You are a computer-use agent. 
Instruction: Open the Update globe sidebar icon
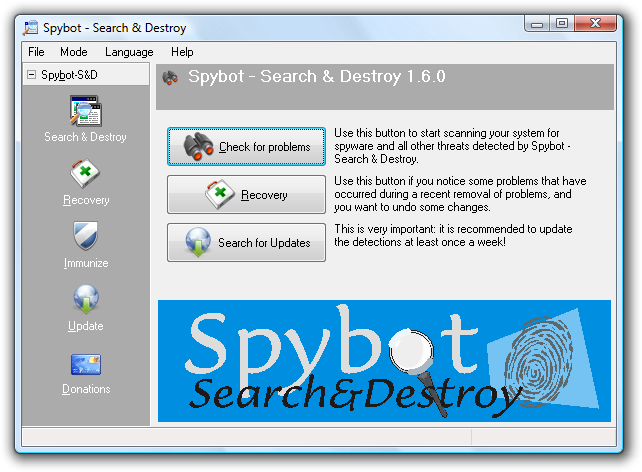click(86, 299)
